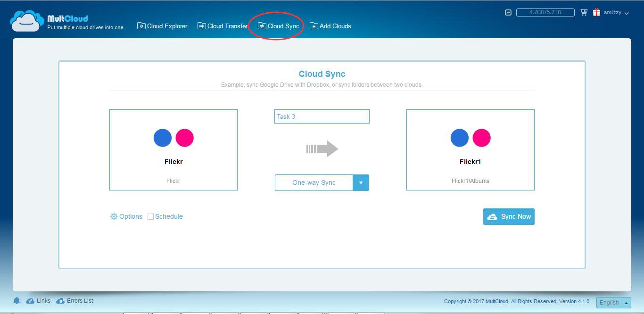
Task: Click the Sync Now button
Action: click(x=509, y=216)
